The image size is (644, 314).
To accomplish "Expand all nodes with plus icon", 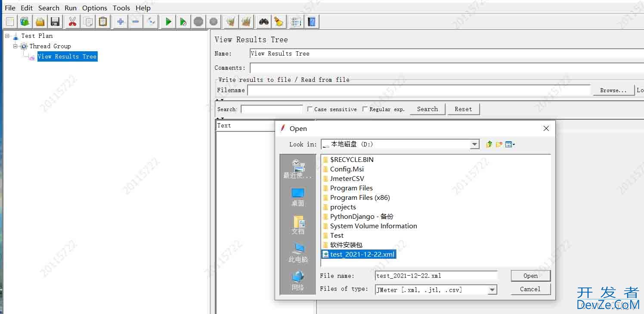I will click(121, 22).
